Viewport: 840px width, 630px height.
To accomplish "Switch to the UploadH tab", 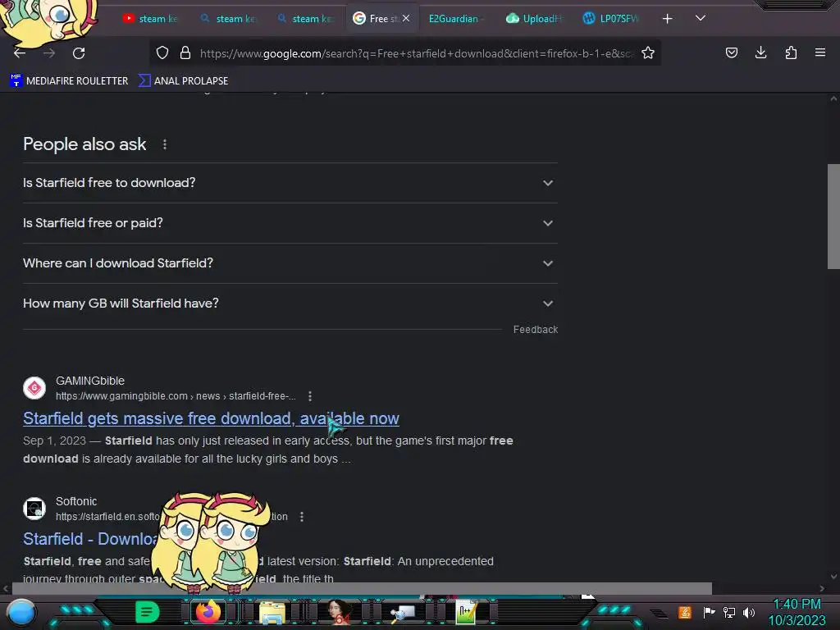I will (534, 18).
